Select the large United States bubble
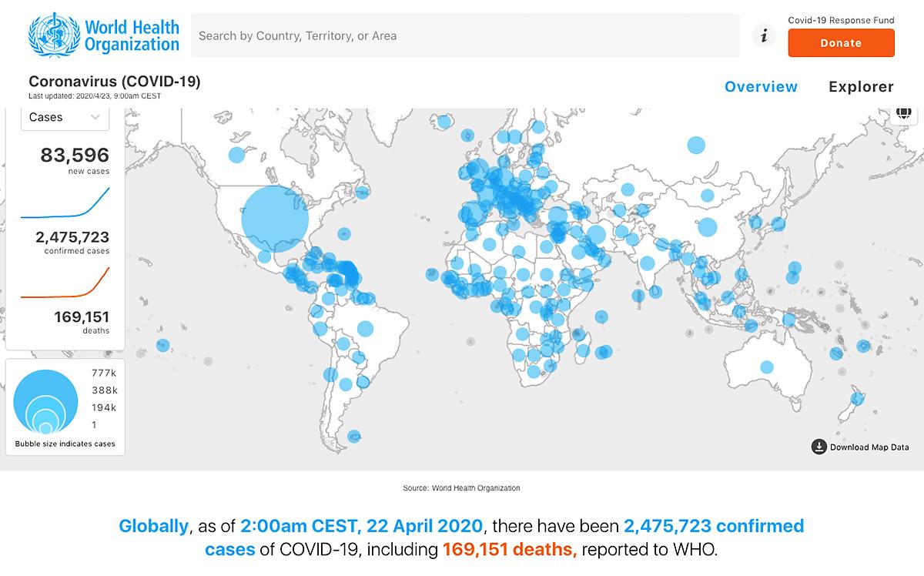This screenshot has height=576, width=924. (x=275, y=219)
